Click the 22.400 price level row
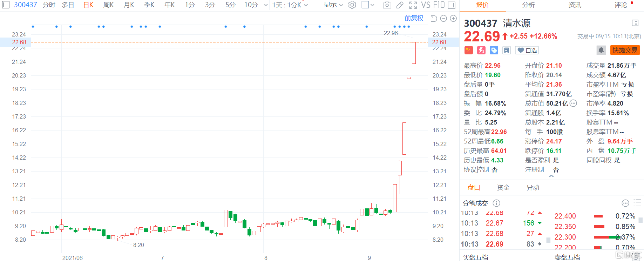 [x=595, y=216]
